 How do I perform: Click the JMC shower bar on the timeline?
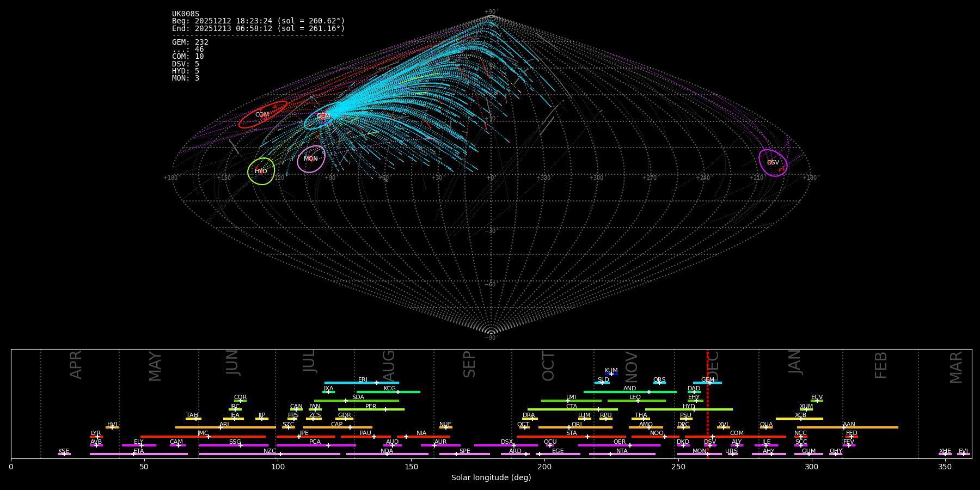tap(203, 437)
